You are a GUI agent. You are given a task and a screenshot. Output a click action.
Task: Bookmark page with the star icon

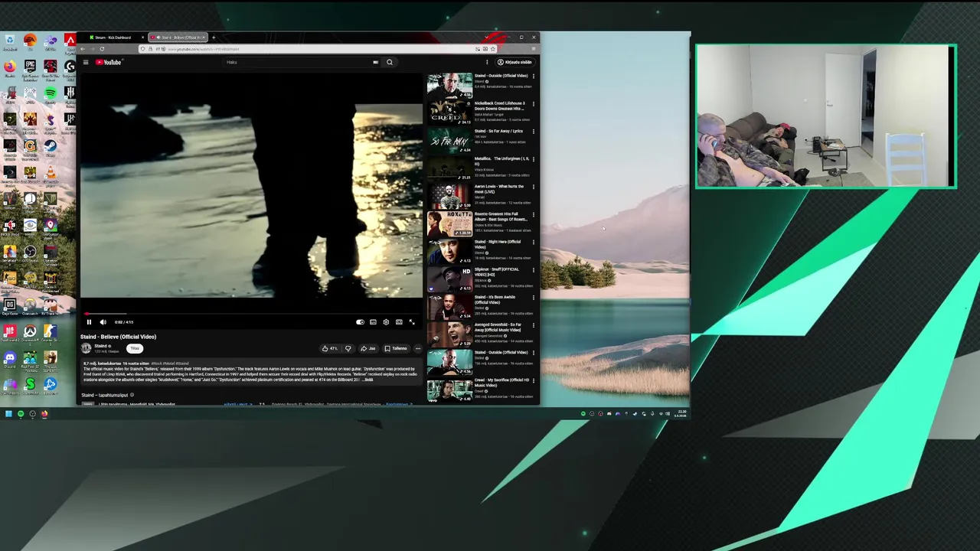[x=492, y=49]
